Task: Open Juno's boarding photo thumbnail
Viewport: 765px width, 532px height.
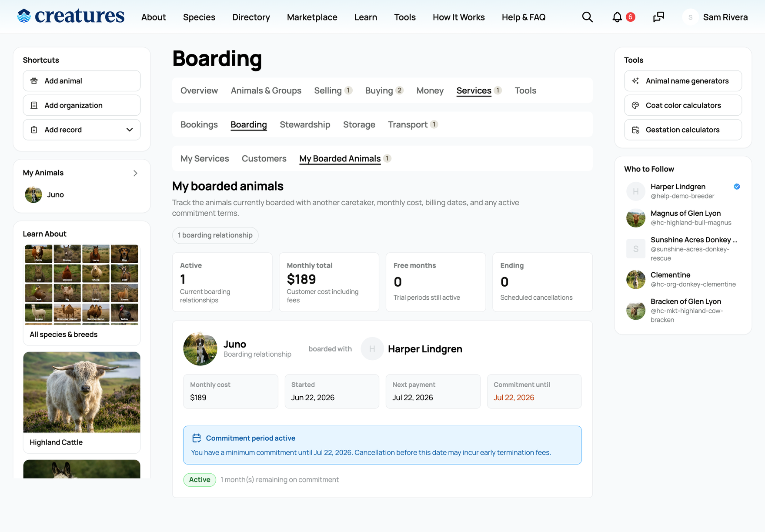Action: (x=200, y=349)
